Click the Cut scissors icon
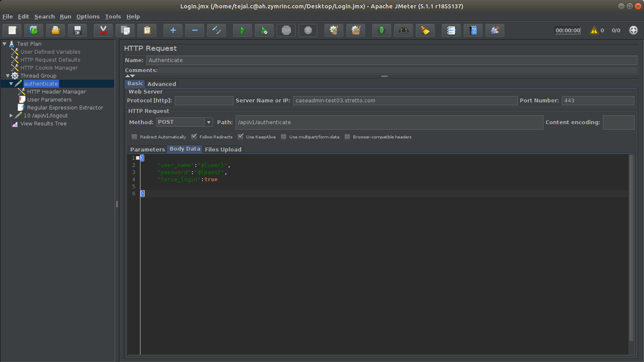The width and height of the screenshot is (644, 362). (x=103, y=30)
